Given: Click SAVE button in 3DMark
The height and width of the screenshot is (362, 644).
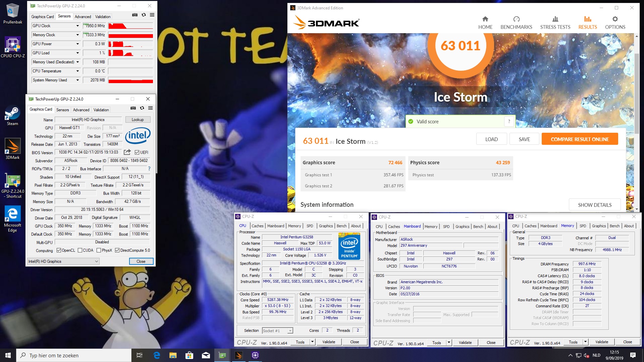Looking at the screenshot, I should pos(524,139).
